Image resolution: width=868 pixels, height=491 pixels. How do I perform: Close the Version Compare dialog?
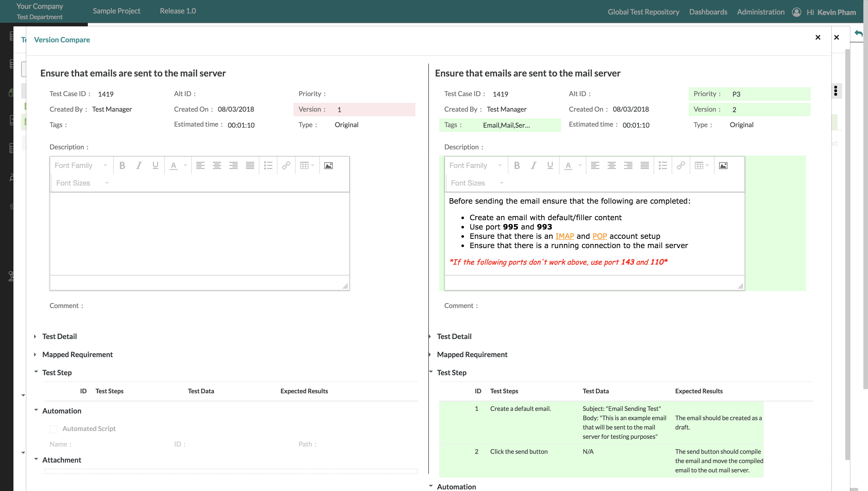pos(818,37)
